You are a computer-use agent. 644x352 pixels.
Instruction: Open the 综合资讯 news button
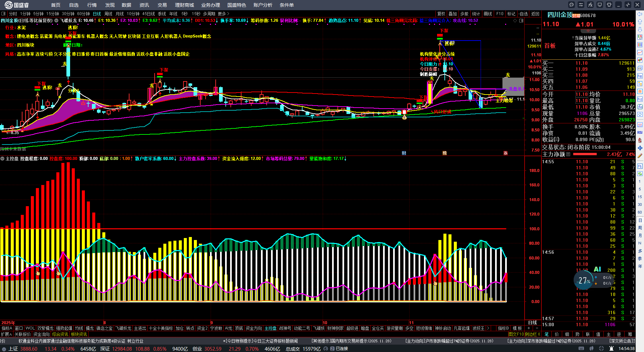[x=60, y=334]
